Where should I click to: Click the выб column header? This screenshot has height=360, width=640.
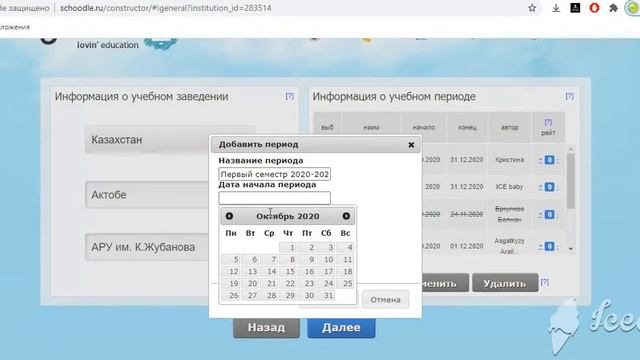(327, 127)
